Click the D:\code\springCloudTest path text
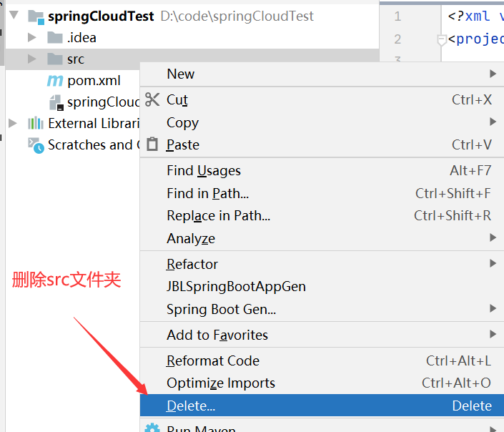This screenshot has width=504, height=432. (x=237, y=16)
